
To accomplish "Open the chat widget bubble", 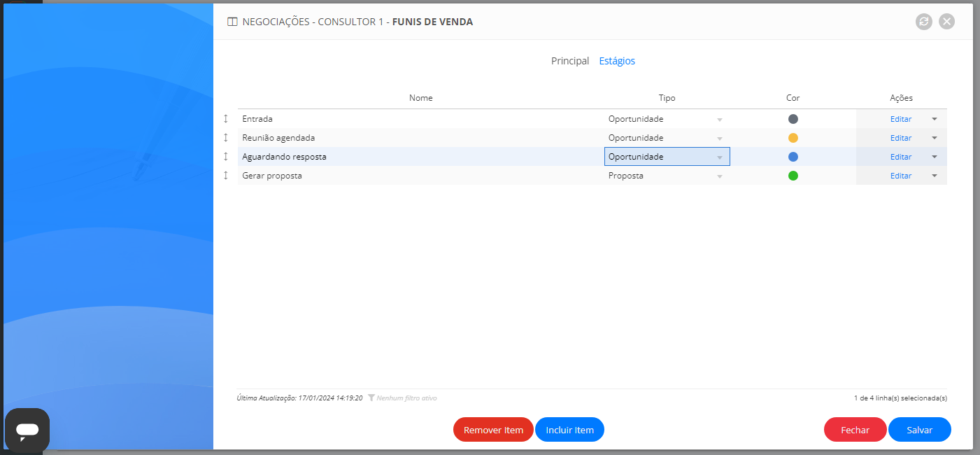I will (x=27, y=430).
